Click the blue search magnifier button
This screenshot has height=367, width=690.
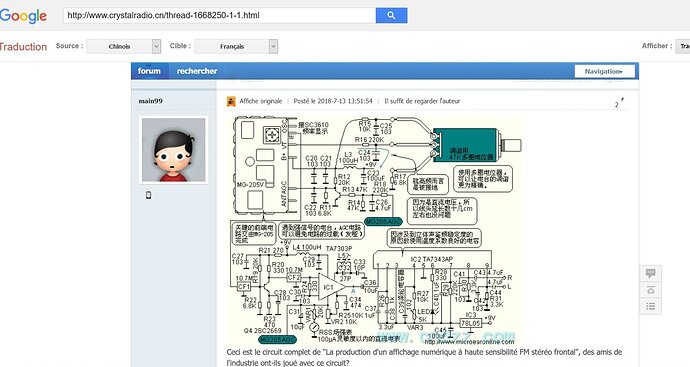391,15
